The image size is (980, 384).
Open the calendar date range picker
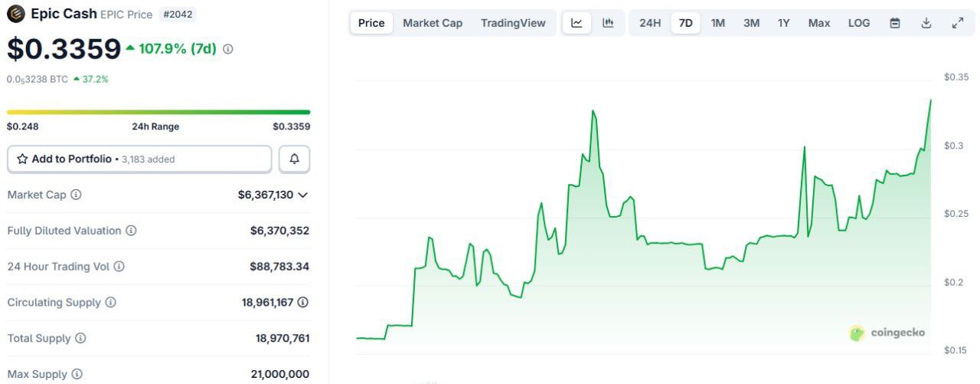895,23
